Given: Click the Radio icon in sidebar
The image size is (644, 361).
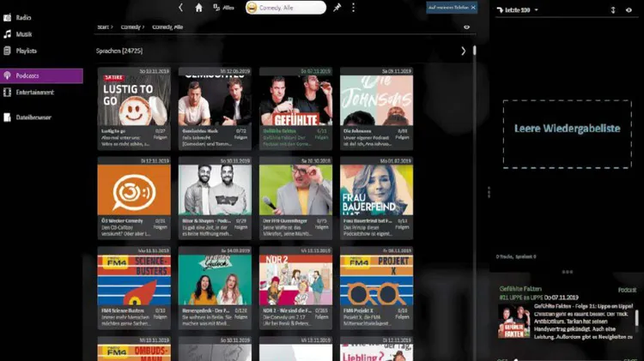Looking at the screenshot, I should (8, 18).
